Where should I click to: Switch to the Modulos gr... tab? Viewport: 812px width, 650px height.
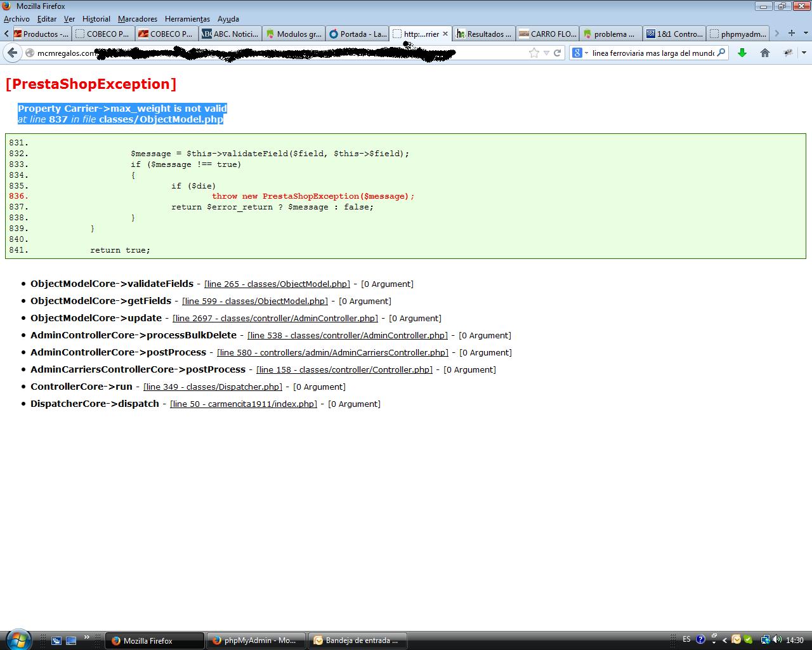pos(294,34)
